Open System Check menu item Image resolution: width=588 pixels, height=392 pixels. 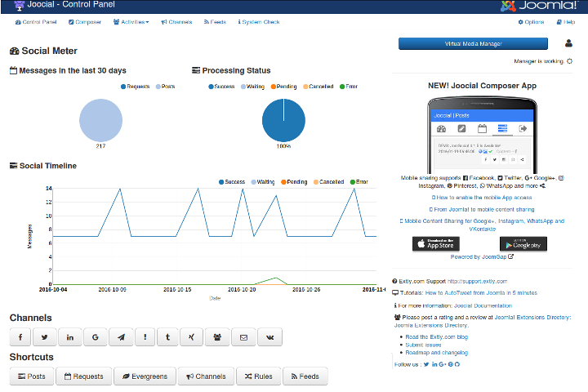coord(259,22)
